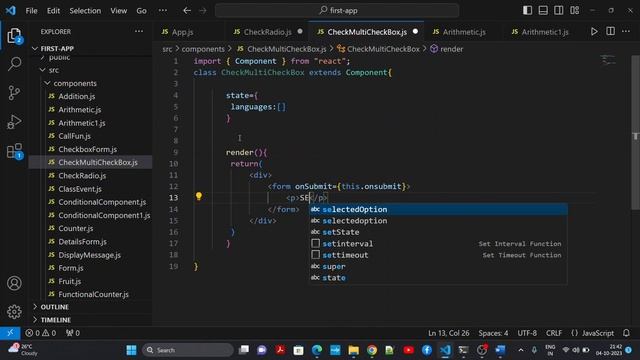Open errors and warnings in status bar

tap(40, 333)
